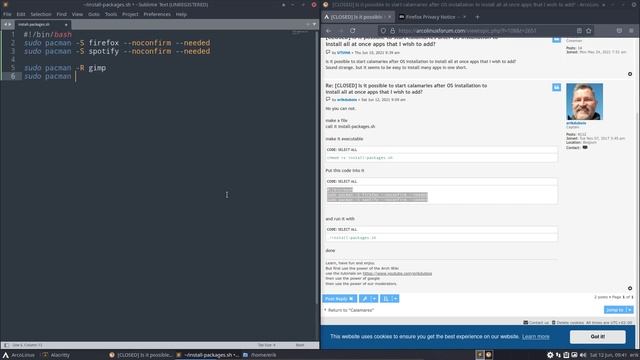Open the Firefox hamburger menu
The width and height of the screenshot is (640, 360).
point(631,31)
